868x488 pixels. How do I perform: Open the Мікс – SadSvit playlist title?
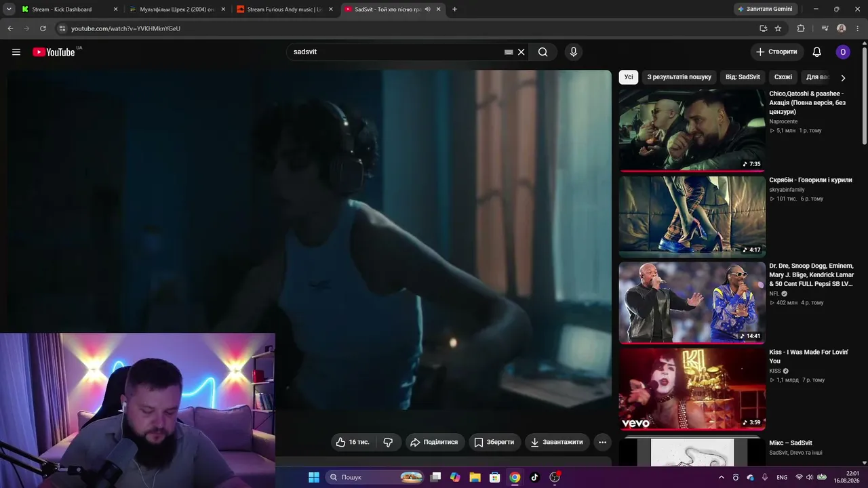pos(791,443)
